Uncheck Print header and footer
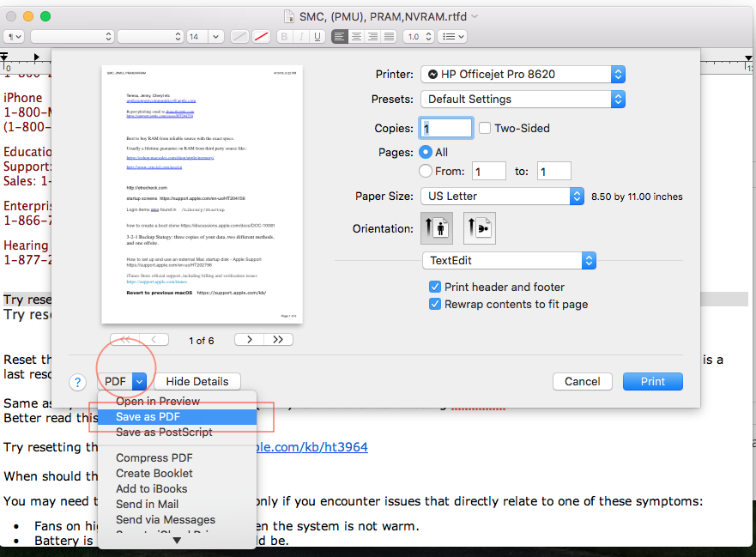Image resolution: width=756 pixels, height=557 pixels. click(x=435, y=287)
